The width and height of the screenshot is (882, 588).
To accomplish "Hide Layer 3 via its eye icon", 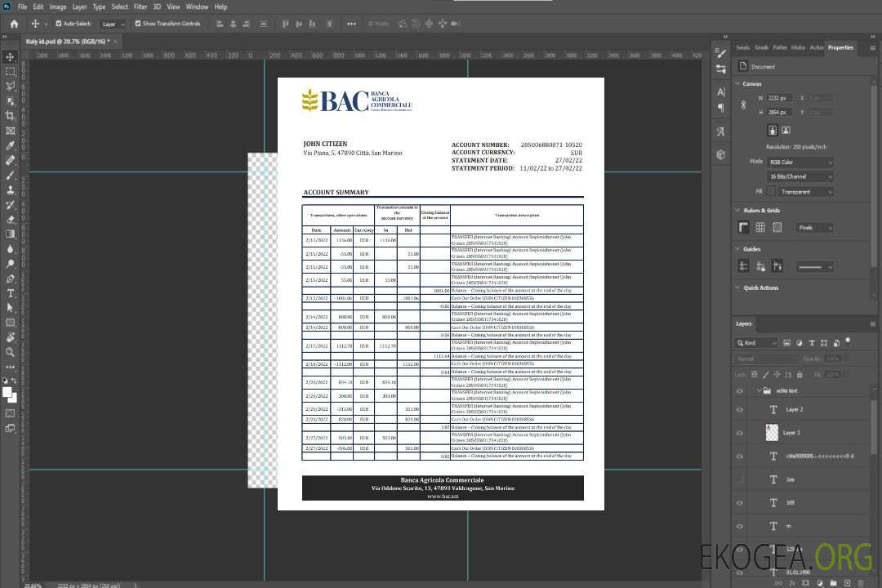I will tap(740, 434).
